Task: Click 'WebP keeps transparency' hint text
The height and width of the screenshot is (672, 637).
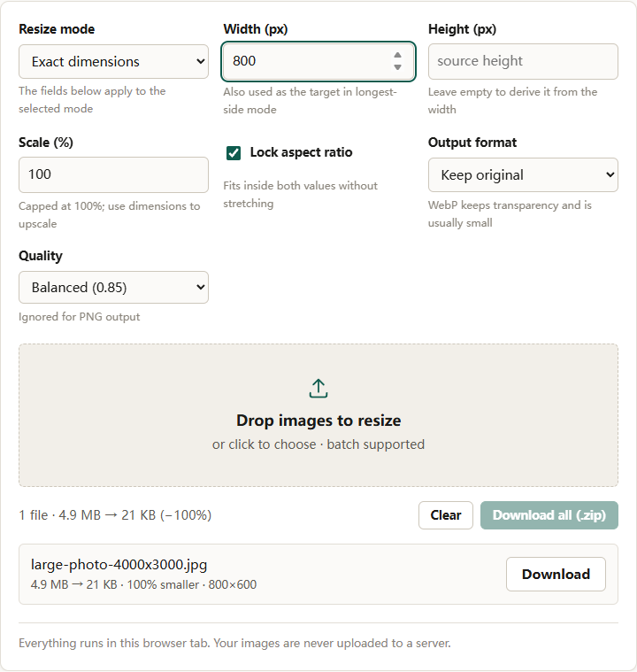Action: click(x=510, y=214)
